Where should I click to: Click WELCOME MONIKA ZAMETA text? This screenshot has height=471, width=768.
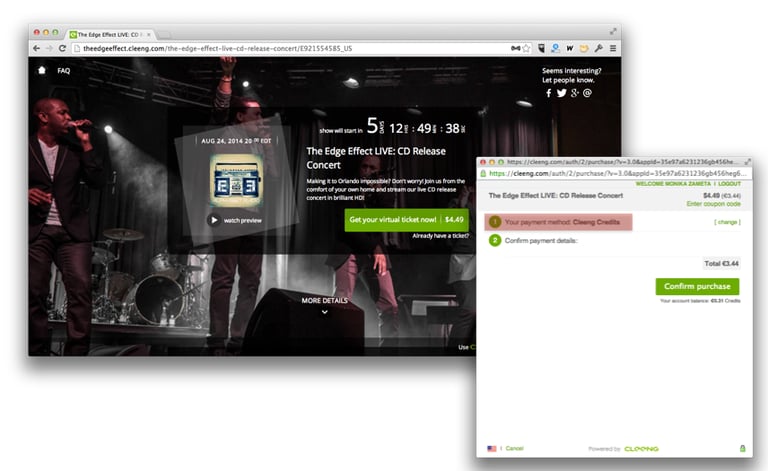coord(673,184)
